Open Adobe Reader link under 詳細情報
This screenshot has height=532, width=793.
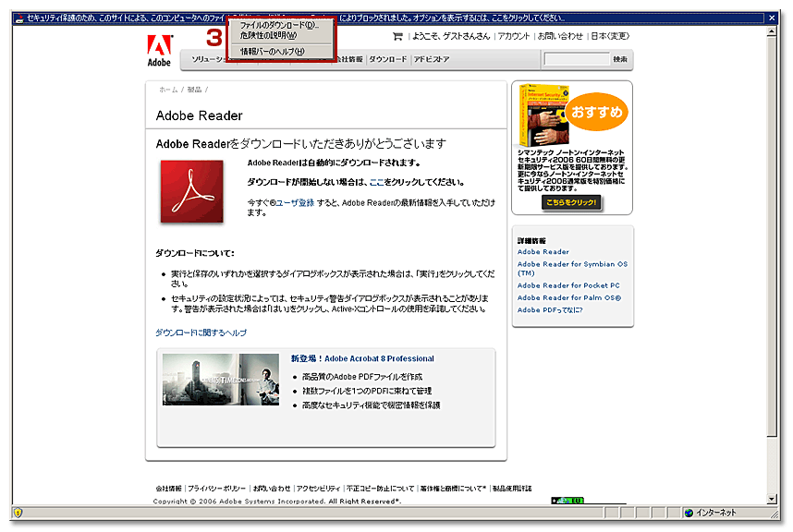tap(543, 251)
